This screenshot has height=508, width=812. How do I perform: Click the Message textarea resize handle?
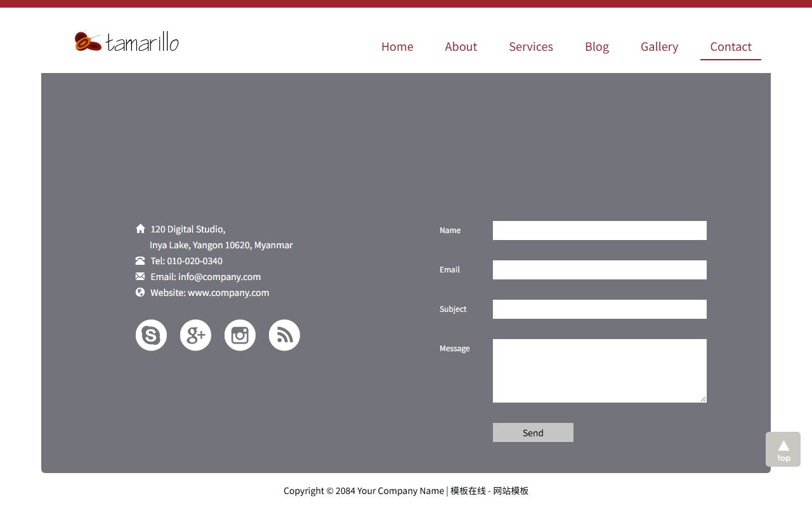click(x=703, y=399)
